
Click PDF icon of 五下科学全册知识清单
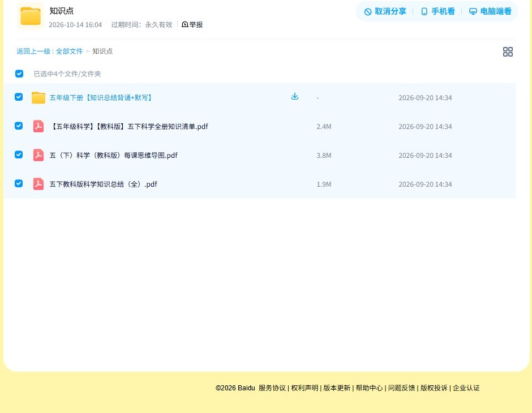[x=38, y=127]
